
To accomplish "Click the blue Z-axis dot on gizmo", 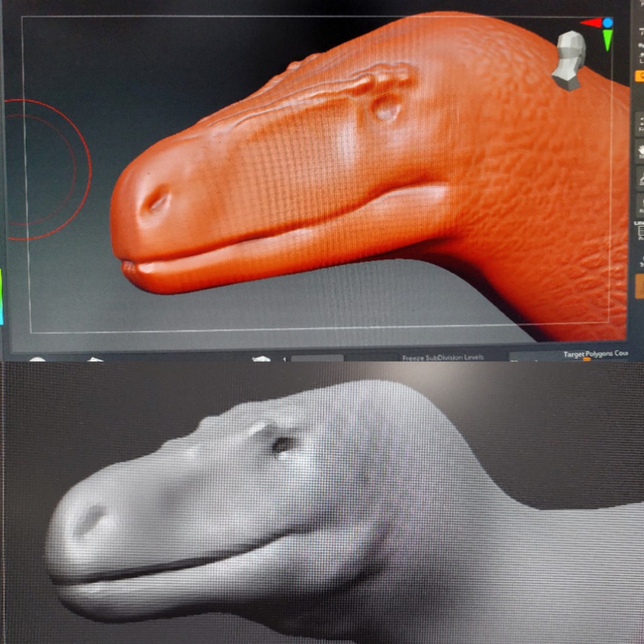I will [608, 22].
